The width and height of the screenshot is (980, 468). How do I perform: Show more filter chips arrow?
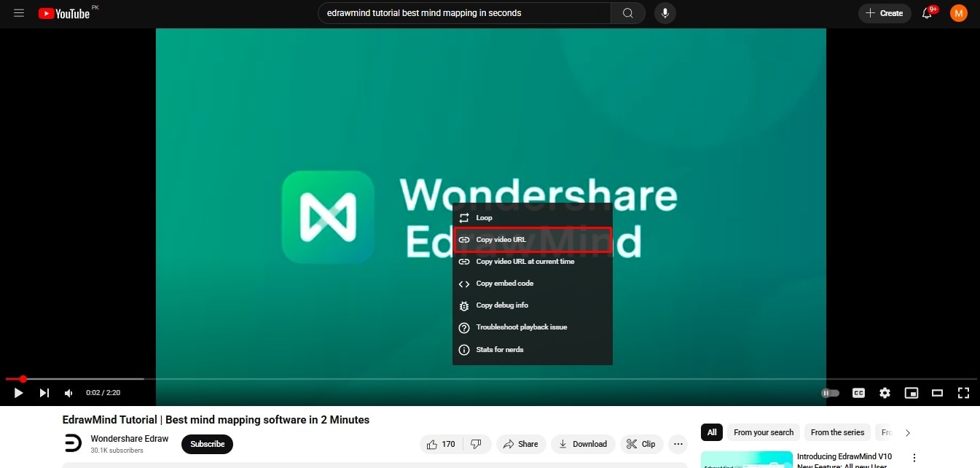click(908, 432)
